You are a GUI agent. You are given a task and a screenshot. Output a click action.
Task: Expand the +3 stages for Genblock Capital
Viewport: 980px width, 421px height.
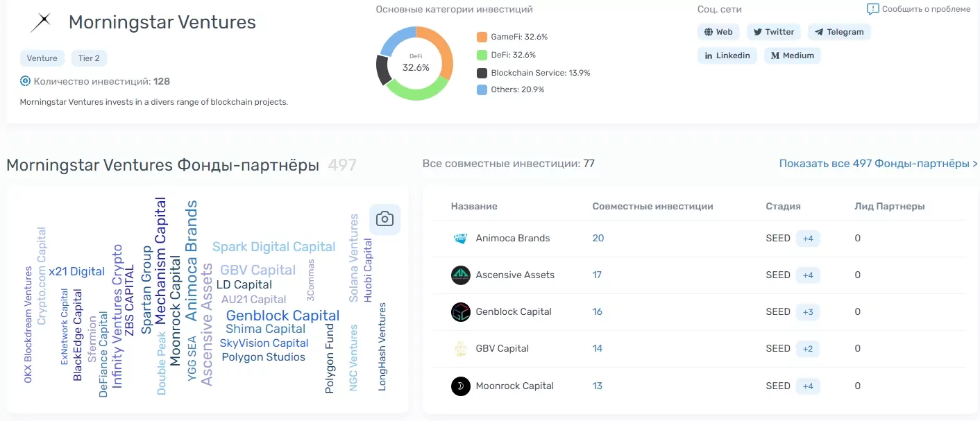point(807,312)
